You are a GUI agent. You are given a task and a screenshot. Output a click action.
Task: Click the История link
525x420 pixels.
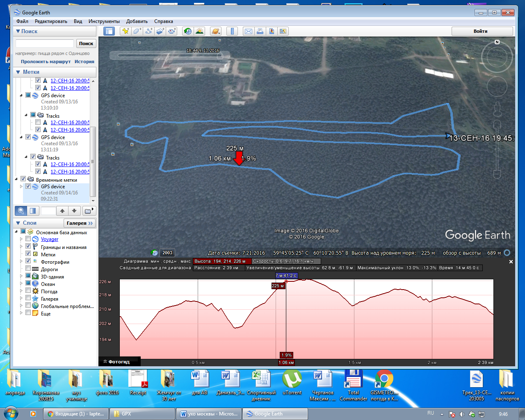click(x=84, y=62)
